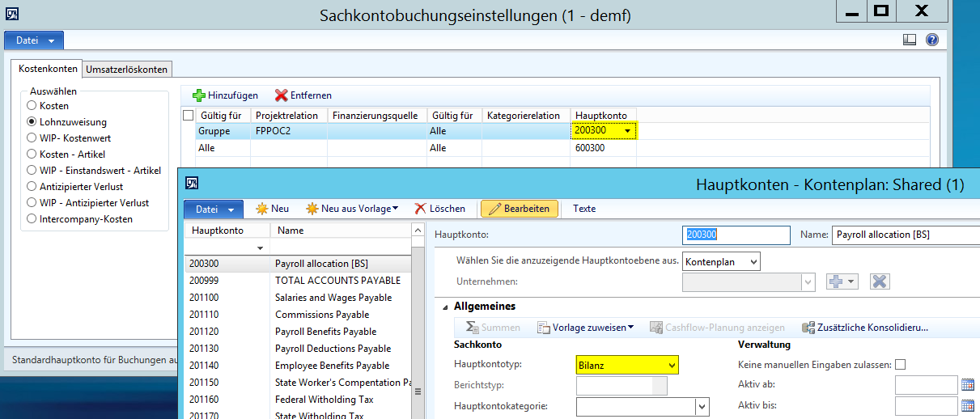Select the WIP- Kostenwert radio option
The height and width of the screenshot is (419, 980).
[x=32, y=138]
